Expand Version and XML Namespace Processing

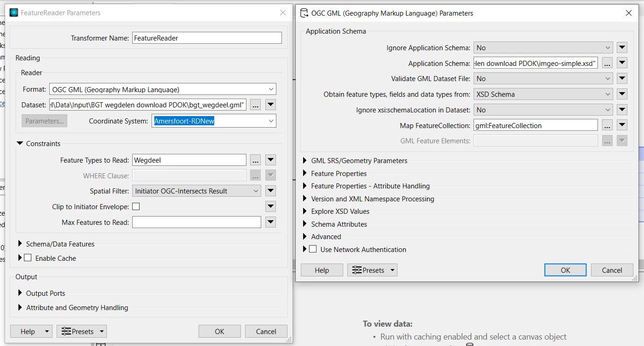305,199
